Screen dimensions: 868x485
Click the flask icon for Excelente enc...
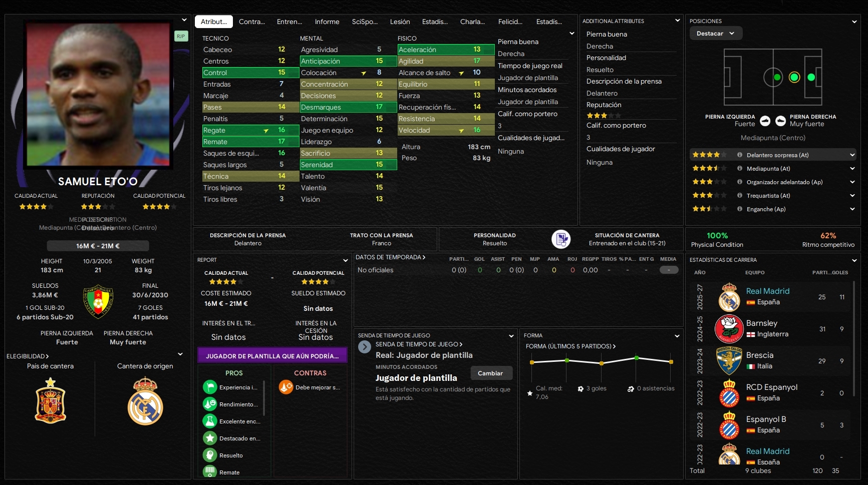click(210, 421)
